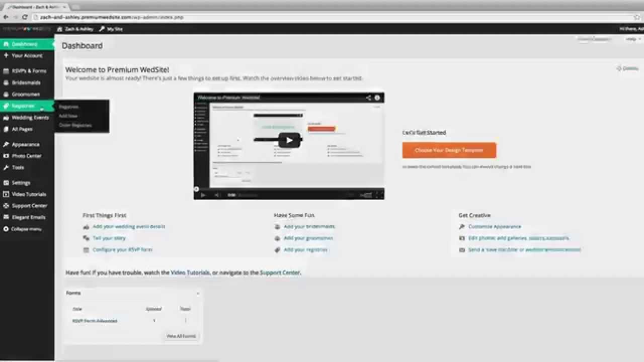This screenshot has width=644, height=362.
Task: Click View All Forms button
Action: click(181, 336)
